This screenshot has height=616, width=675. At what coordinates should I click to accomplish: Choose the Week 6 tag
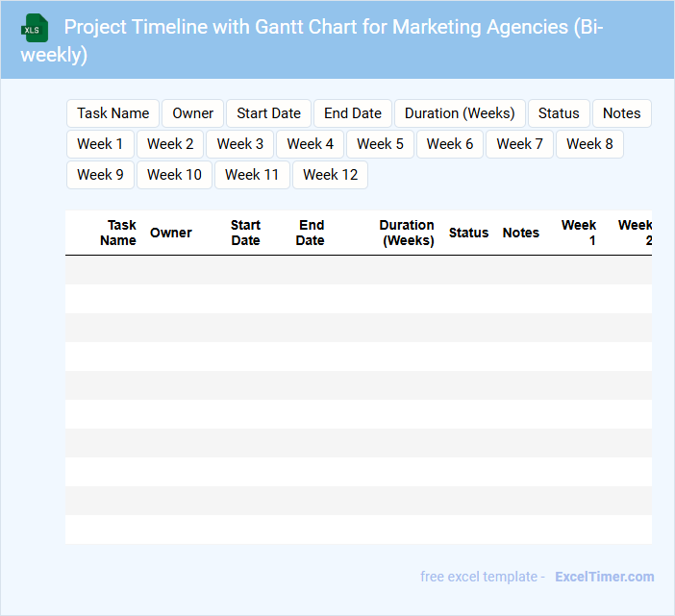click(449, 144)
